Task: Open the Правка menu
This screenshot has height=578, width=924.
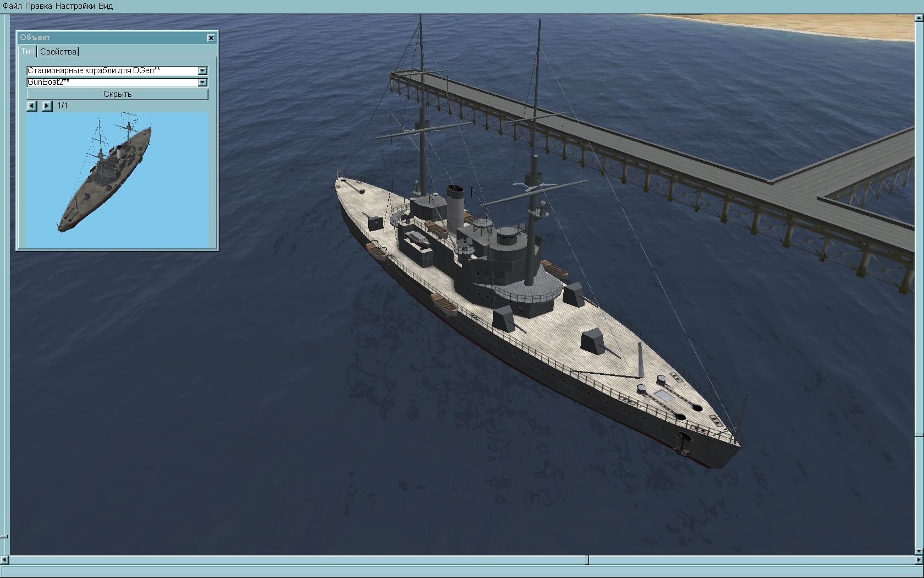Action: pos(39,6)
